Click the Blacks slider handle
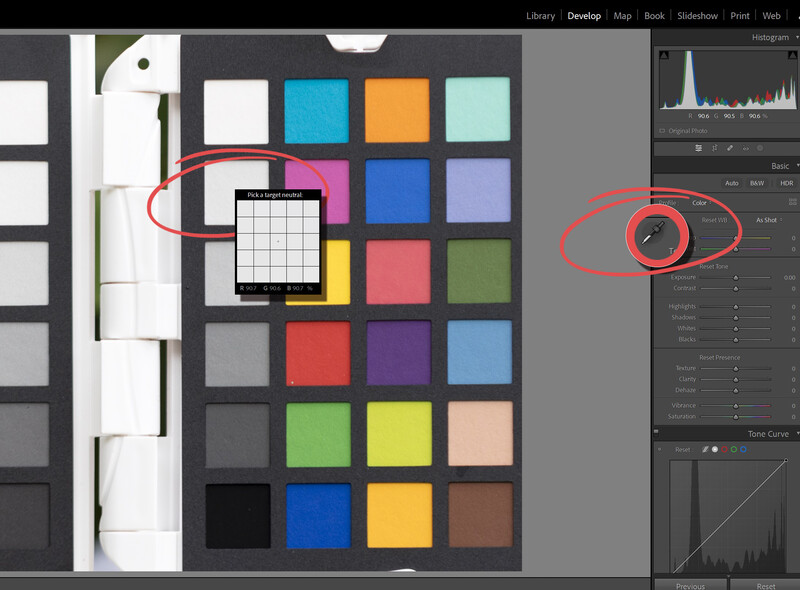 click(x=736, y=339)
